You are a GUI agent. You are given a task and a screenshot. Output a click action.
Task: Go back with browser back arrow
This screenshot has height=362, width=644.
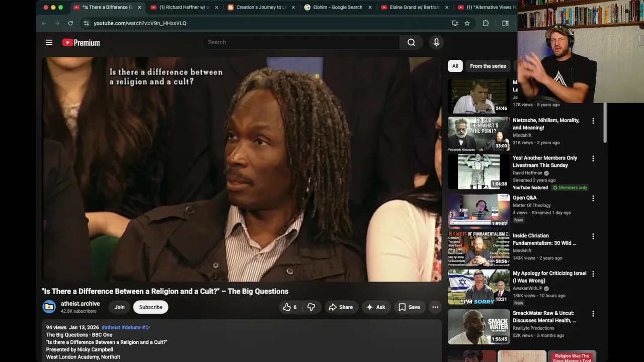(44, 23)
